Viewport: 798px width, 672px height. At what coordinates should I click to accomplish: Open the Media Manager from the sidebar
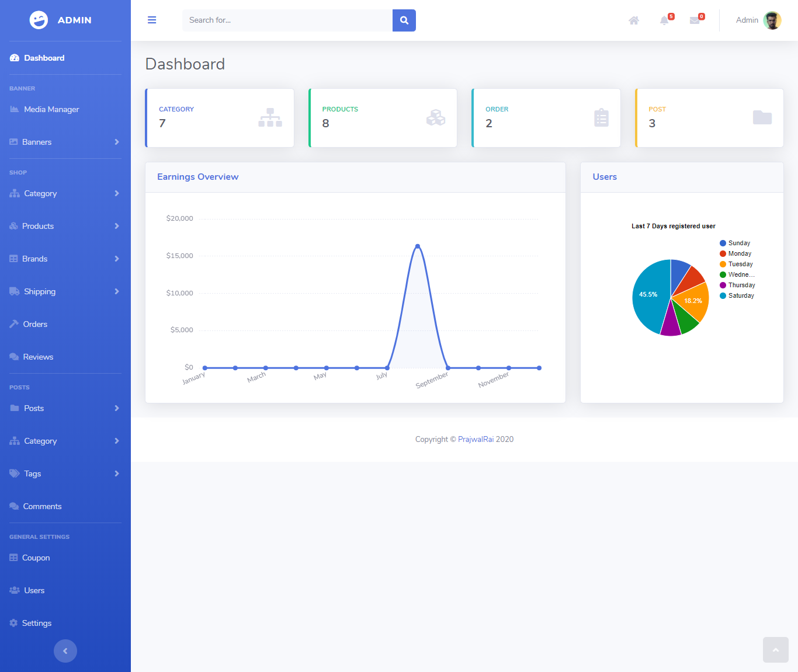(51, 109)
